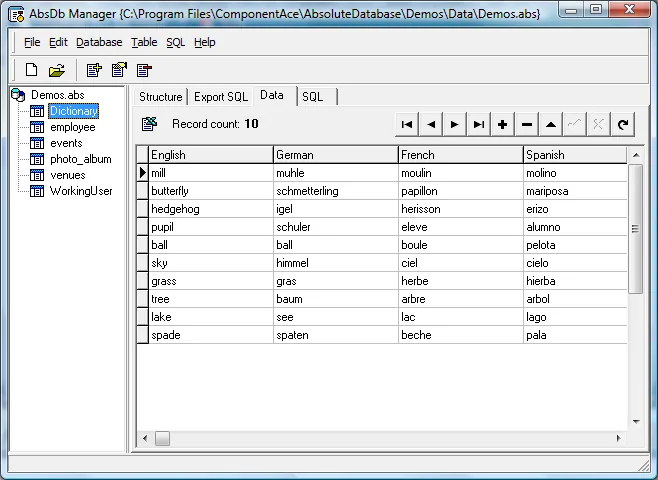Click the edit record up-triangle button
Image resolution: width=658 pixels, height=480 pixels.
[551, 124]
